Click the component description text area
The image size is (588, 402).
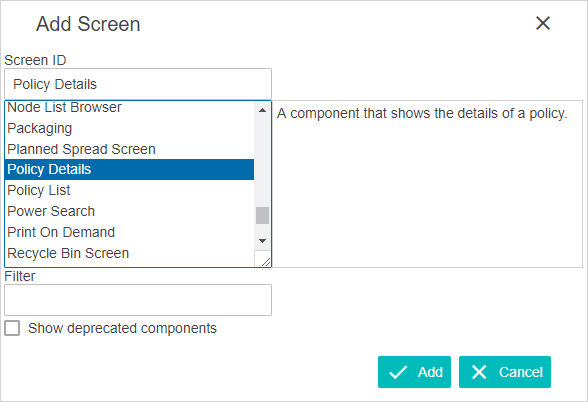427,184
